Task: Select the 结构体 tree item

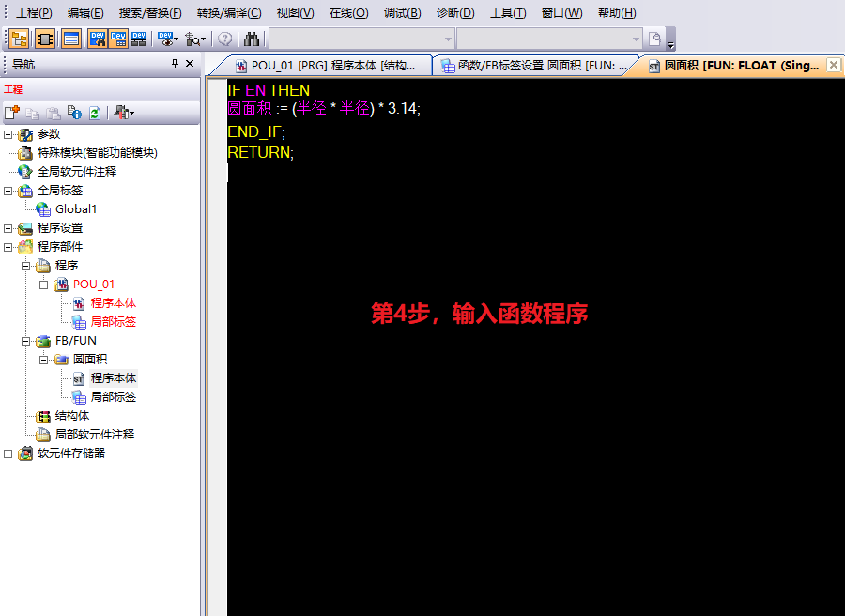Action: (72, 416)
